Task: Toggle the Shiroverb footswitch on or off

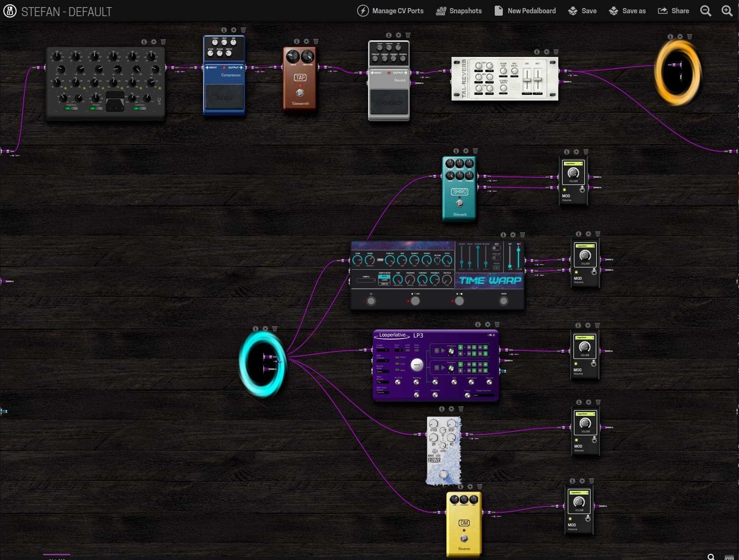Action: (459, 203)
